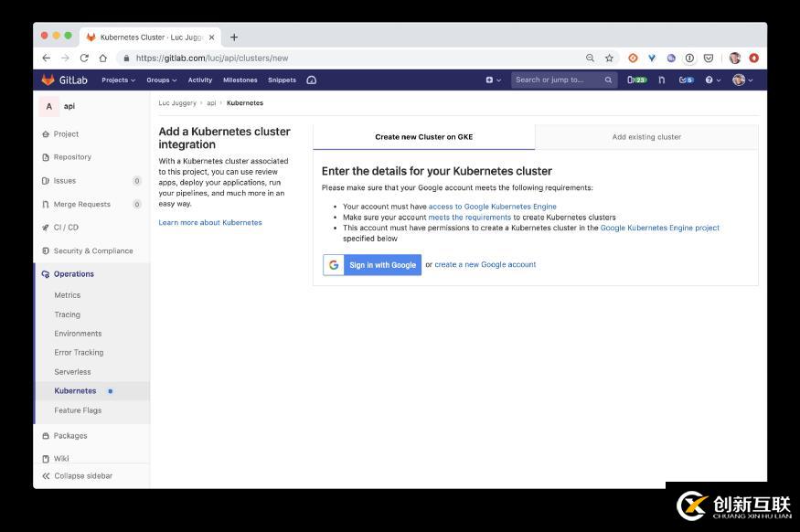The width and height of the screenshot is (800, 532).
Task: Open Google Kubernetes Engine project link
Action: click(x=660, y=228)
